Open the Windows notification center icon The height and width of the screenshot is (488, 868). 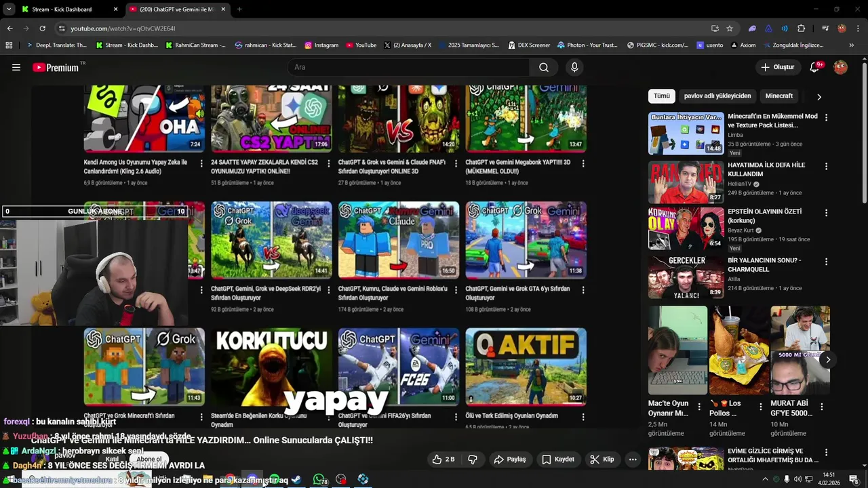coord(854,479)
